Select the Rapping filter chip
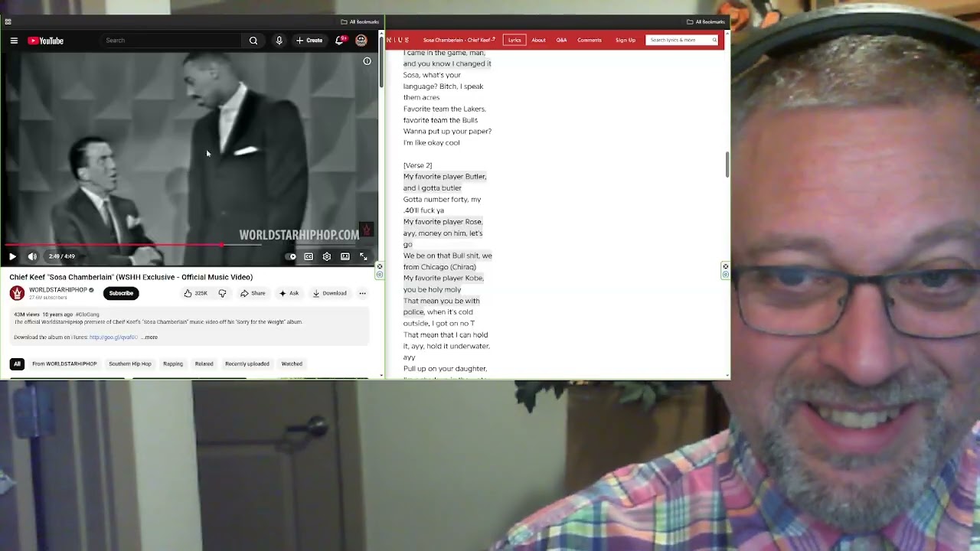980x551 pixels. [x=173, y=364]
